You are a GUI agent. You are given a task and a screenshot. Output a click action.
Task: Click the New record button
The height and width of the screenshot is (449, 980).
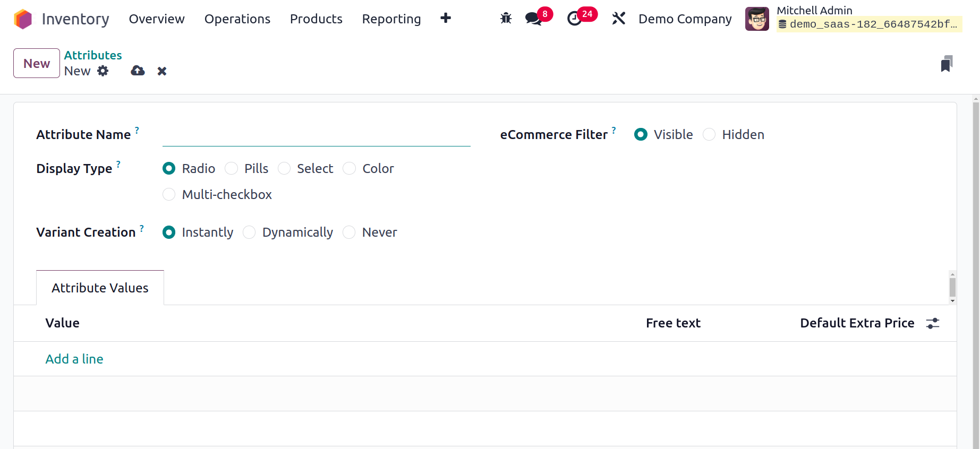37,63
